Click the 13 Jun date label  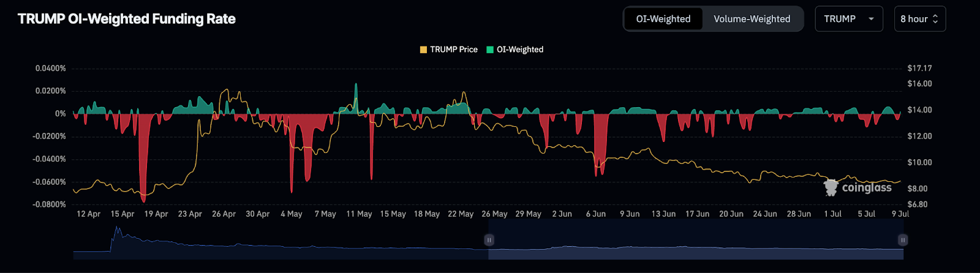(x=663, y=214)
